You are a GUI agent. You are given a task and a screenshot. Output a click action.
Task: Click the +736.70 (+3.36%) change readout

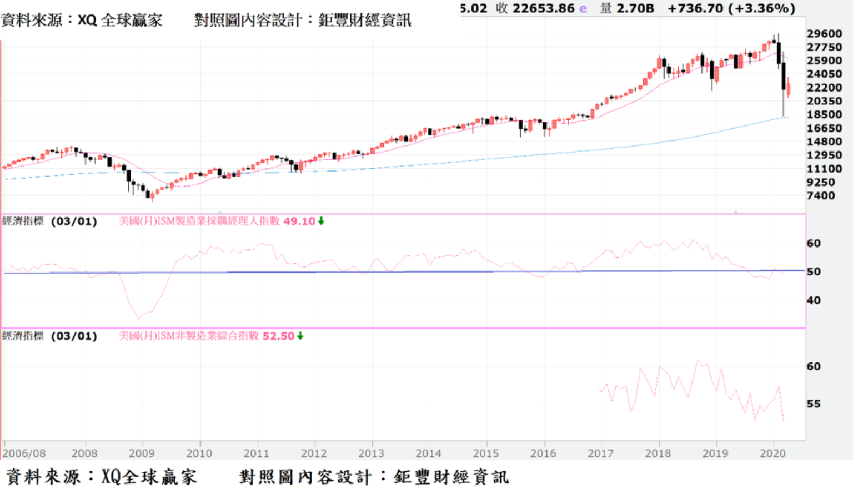coord(731,9)
